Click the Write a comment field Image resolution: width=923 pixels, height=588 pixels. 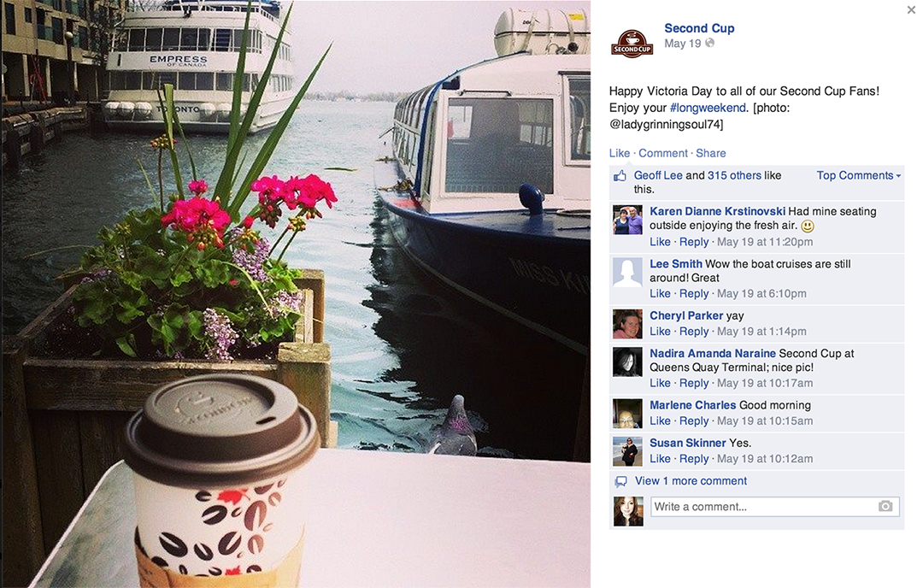pos(774,507)
